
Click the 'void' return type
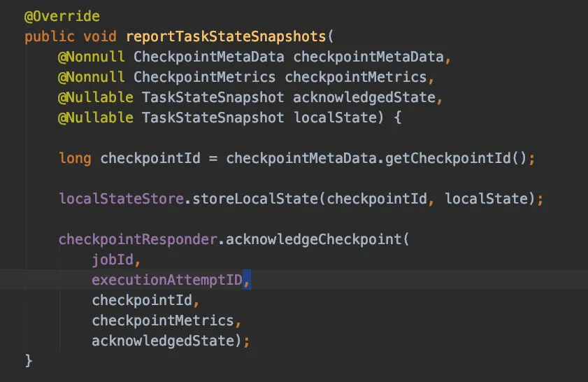(x=100, y=37)
